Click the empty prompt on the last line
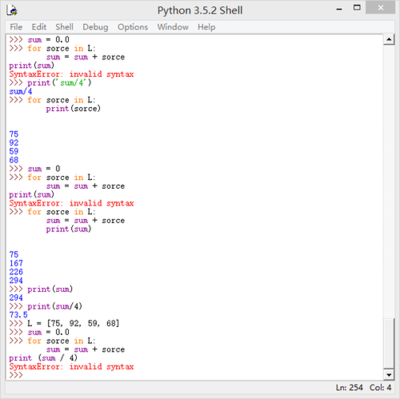The width and height of the screenshot is (400, 399). (x=16, y=375)
